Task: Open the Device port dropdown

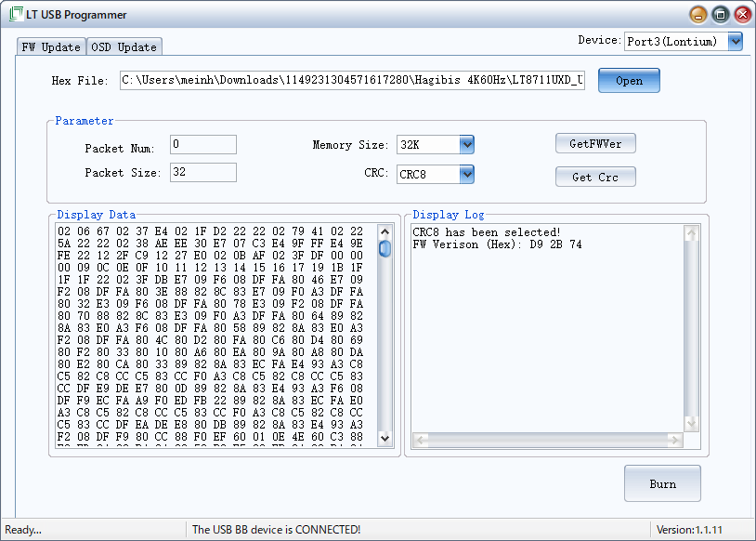Action: point(736,42)
